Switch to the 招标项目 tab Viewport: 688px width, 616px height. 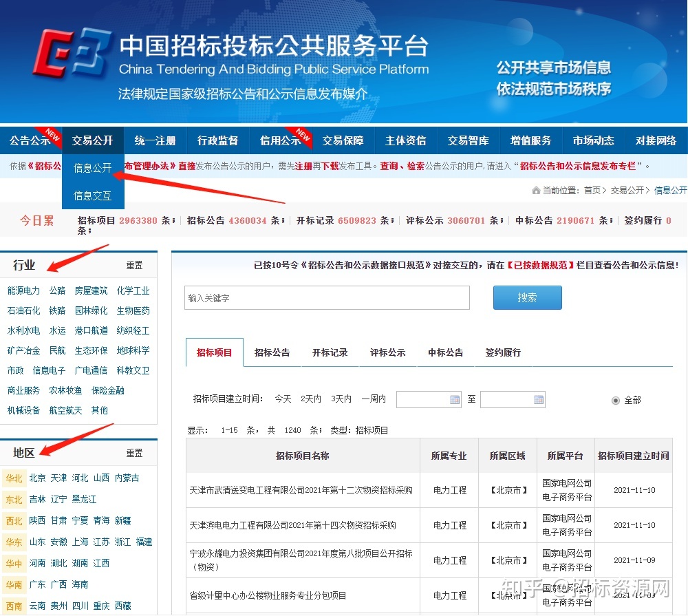(215, 352)
